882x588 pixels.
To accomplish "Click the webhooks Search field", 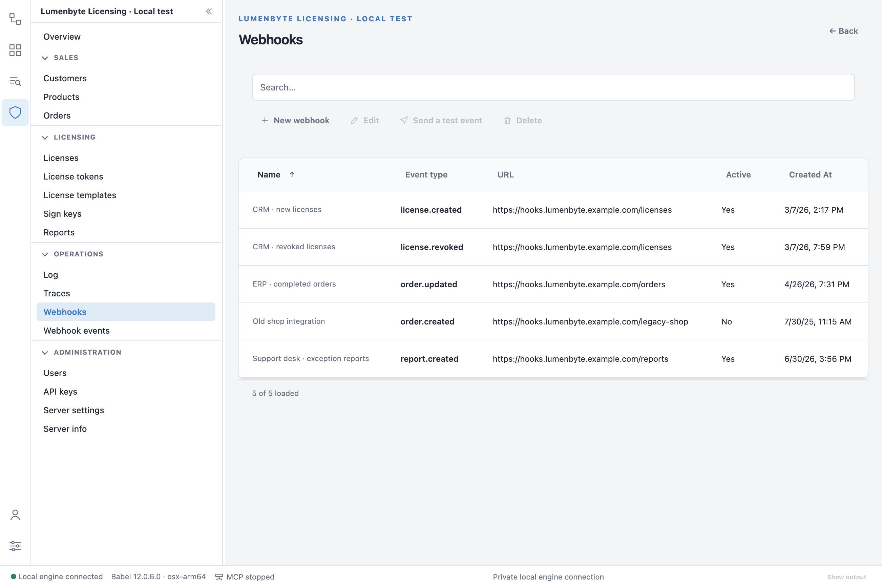I will coord(553,87).
